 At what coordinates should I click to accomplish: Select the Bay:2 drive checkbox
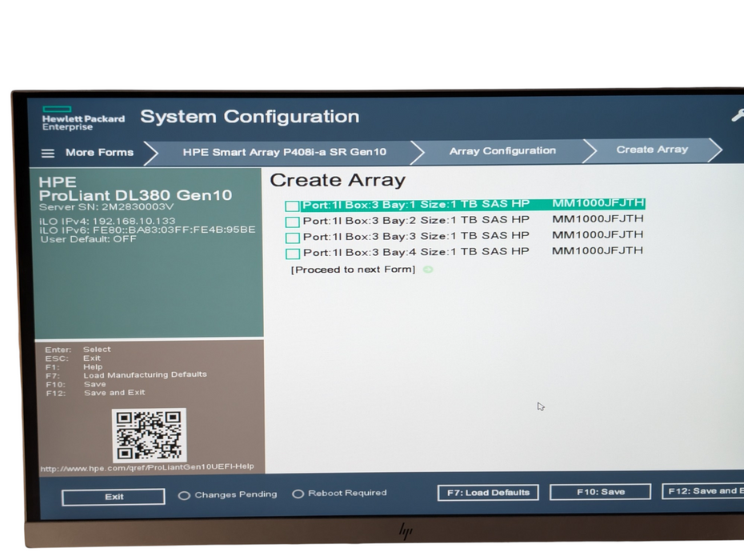point(292,220)
